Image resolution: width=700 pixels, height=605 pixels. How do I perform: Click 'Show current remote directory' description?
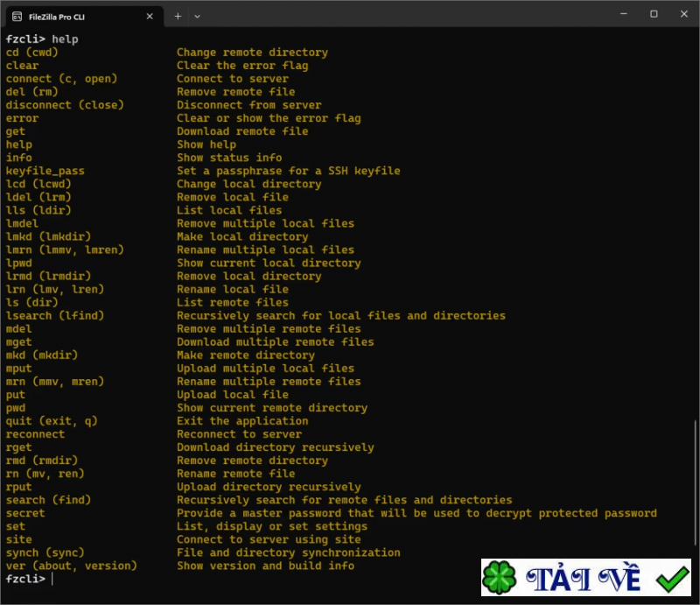pyautogui.click(x=272, y=408)
